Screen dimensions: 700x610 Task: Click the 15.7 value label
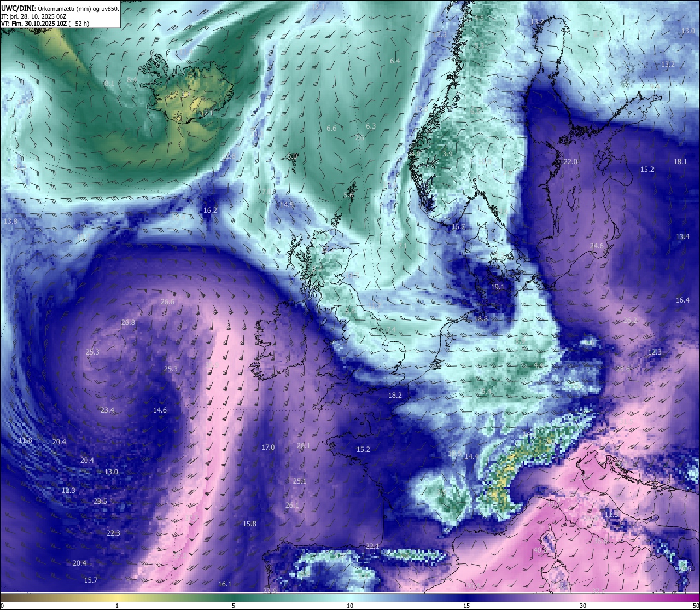[x=91, y=580]
